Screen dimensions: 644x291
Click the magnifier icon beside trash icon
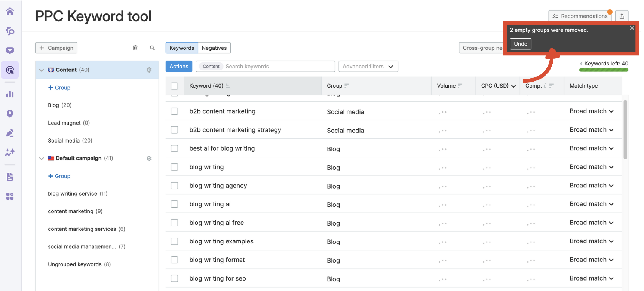point(152,48)
